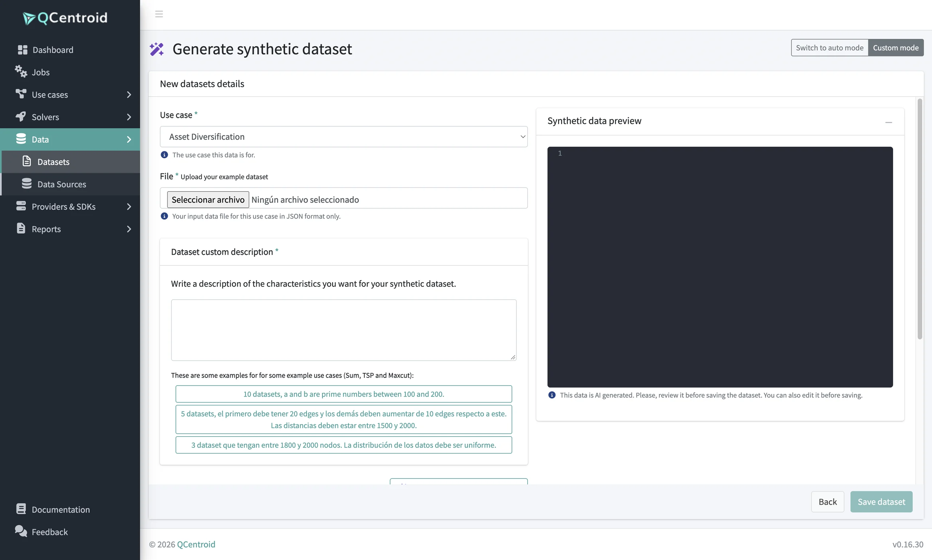Screen dimensions: 932x560
Task: Open Data Sources in the sidebar
Action: click(x=71, y=184)
